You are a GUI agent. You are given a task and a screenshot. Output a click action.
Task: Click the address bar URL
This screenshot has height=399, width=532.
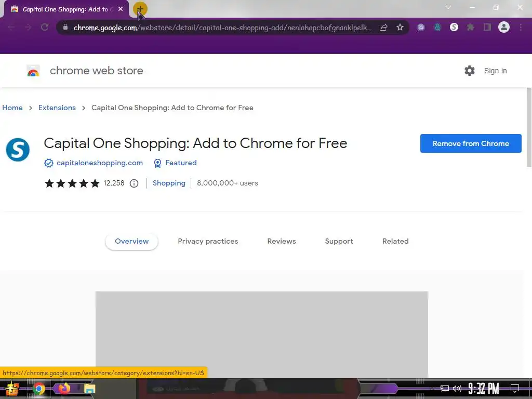coord(222,28)
